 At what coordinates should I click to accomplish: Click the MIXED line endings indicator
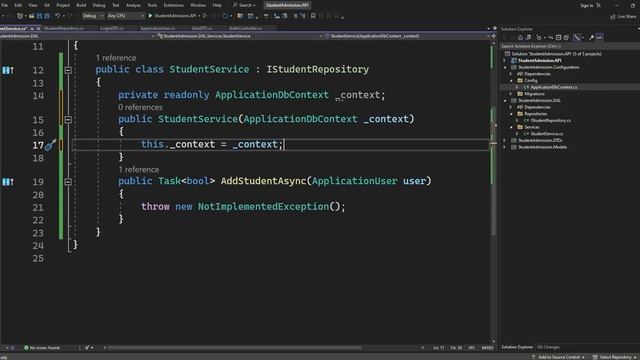(487, 348)
